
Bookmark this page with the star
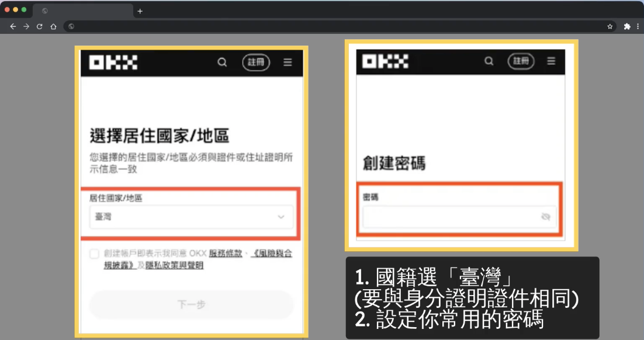pyautogui.click(x=610, y=26)
